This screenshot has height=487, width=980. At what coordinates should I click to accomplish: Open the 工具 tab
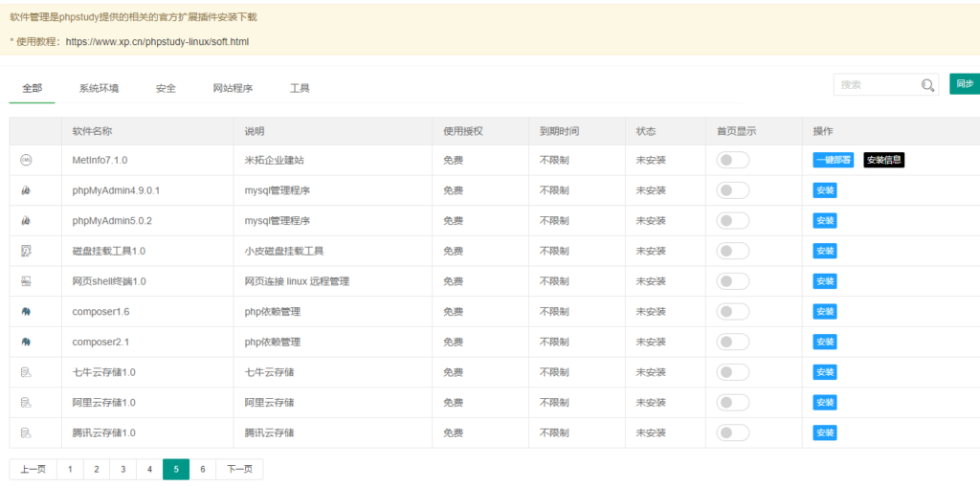pyautogui.click(x=300, y=88)
